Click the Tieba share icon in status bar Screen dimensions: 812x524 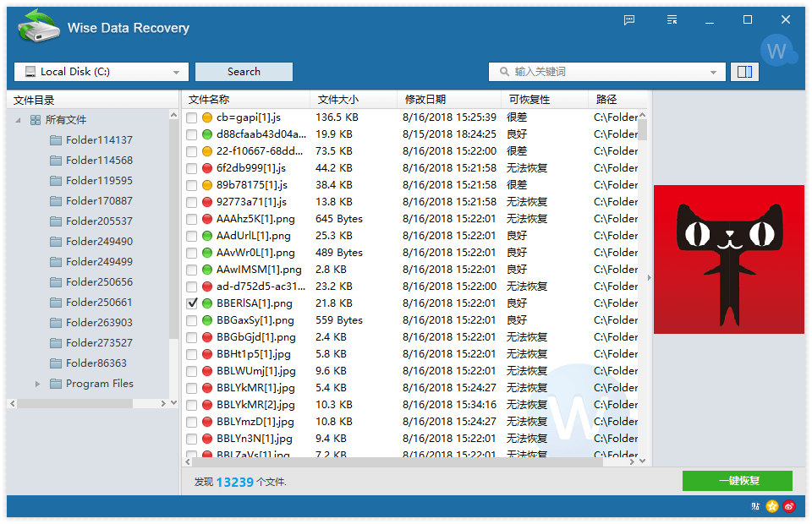point(755,506)
